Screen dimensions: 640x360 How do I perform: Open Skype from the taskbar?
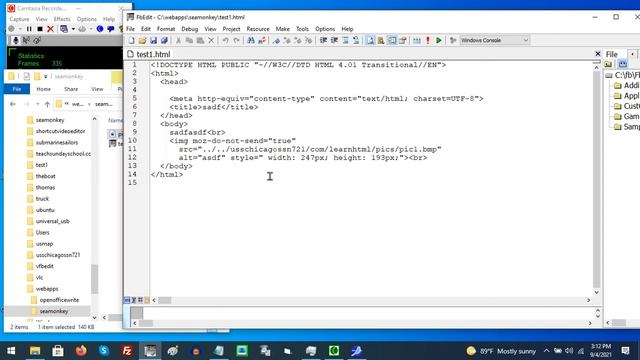click(x=104, y=351)
